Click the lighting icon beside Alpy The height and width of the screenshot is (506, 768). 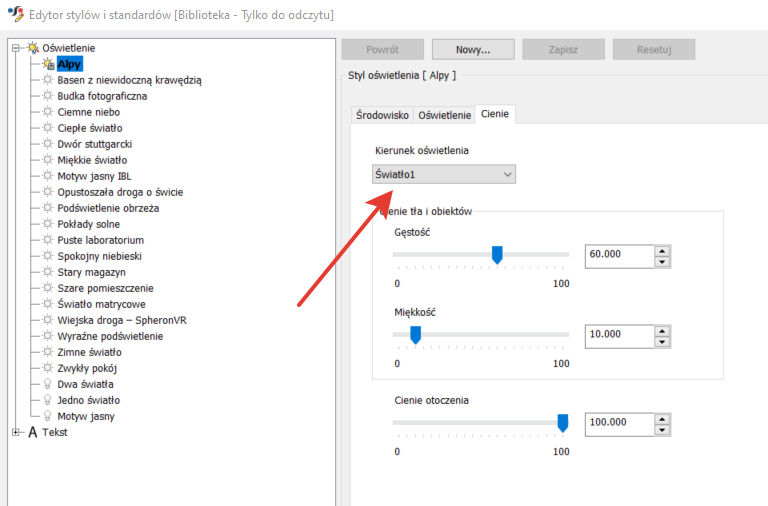48,64
